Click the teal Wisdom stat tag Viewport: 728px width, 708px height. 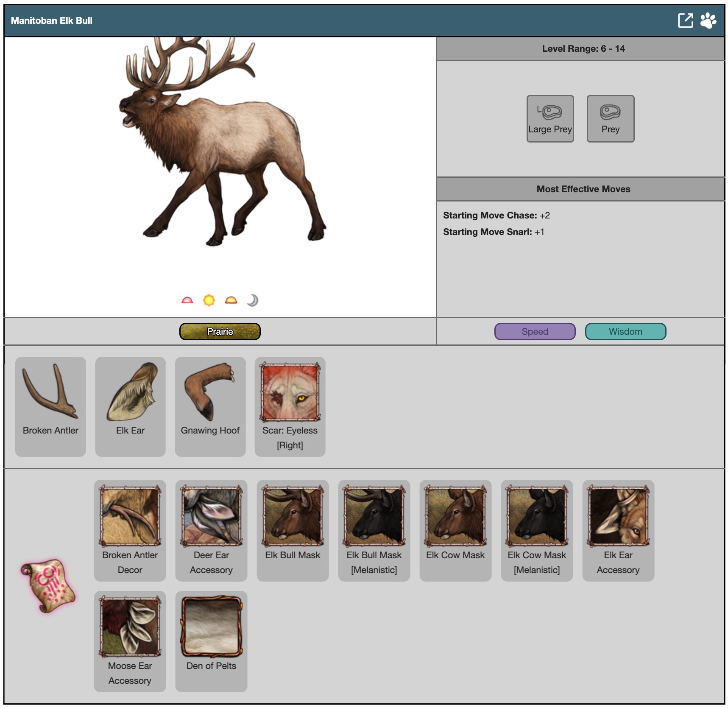click(625, 331)
